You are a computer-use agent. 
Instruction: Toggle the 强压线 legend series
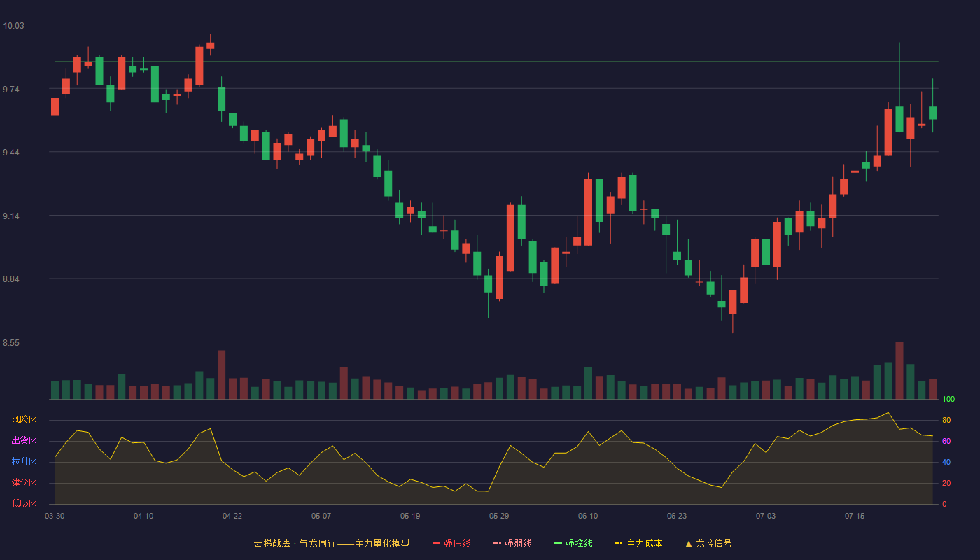pyautogui.click(x=451, y=543)
